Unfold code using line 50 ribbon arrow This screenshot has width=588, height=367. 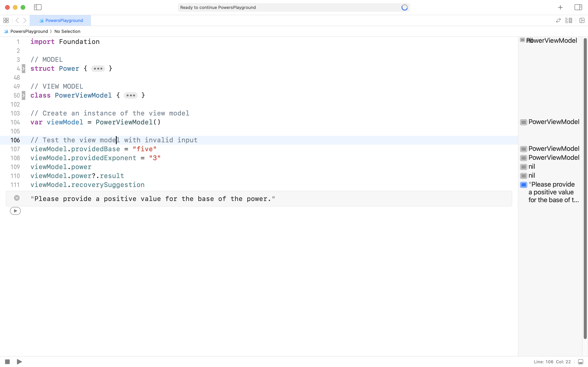coord(23,95)
